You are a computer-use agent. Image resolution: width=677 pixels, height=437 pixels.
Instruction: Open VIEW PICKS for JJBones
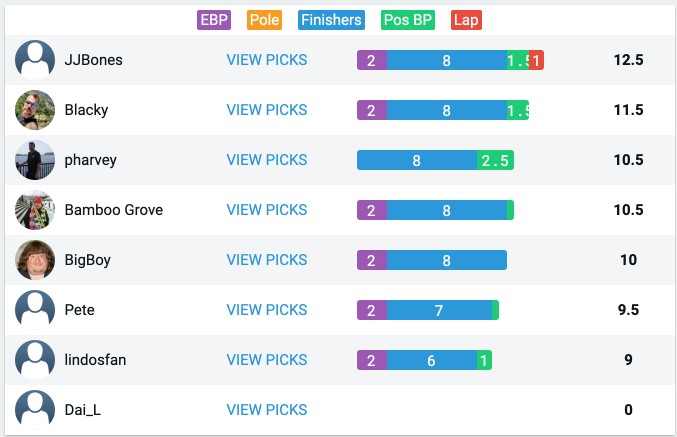(x=267, y=60)
